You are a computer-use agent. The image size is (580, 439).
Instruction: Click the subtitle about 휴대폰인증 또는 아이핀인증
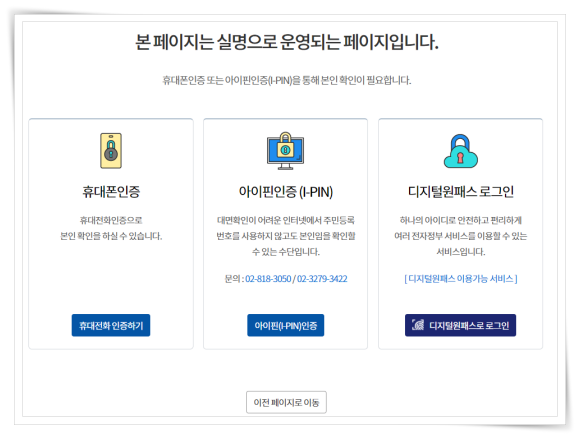click(287, 80)
